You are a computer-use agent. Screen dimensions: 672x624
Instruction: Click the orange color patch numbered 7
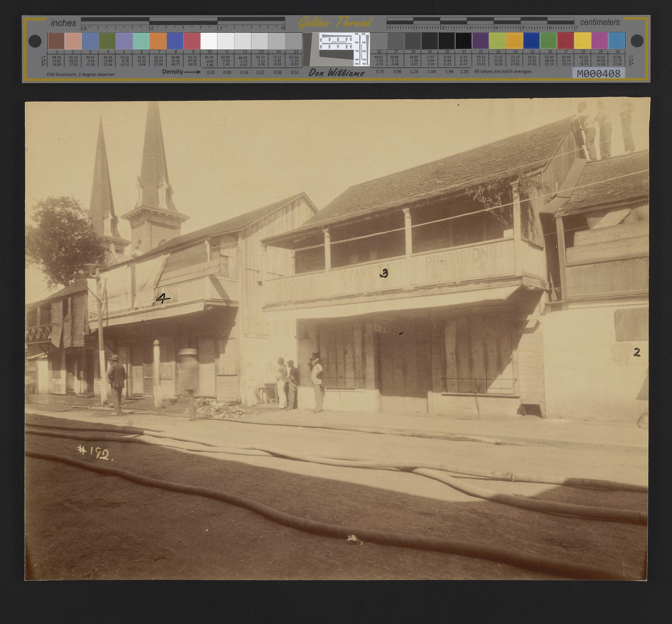point(158,41)
